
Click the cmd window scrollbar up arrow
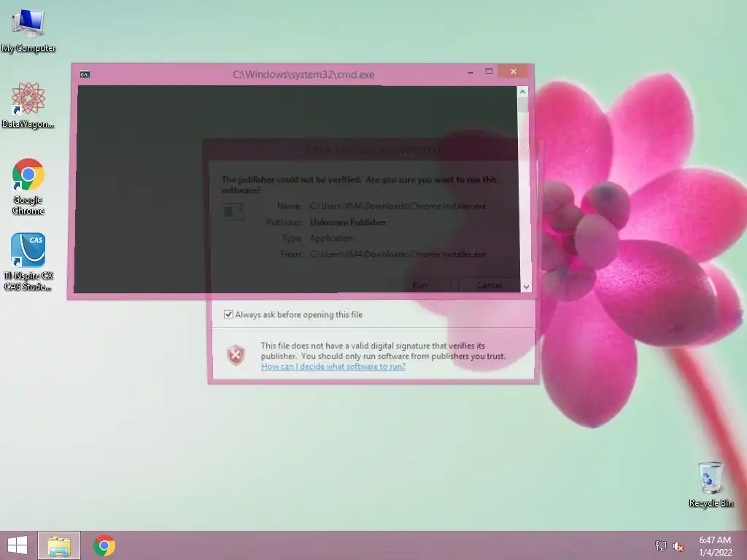coord(523,92)
